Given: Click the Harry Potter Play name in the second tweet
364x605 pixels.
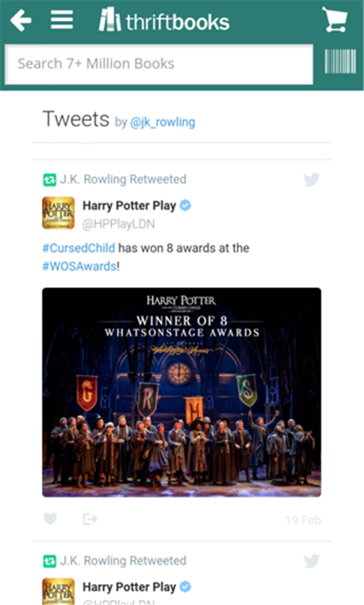Looking at the screenshot, I should (x=129, y=587).
